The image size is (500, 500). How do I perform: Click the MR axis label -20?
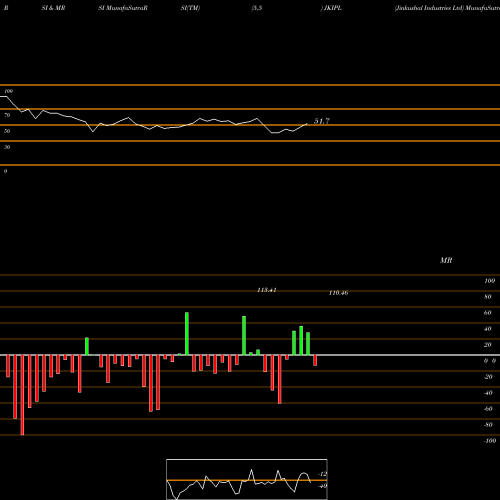pyautogui.click(x=488, y=377)
